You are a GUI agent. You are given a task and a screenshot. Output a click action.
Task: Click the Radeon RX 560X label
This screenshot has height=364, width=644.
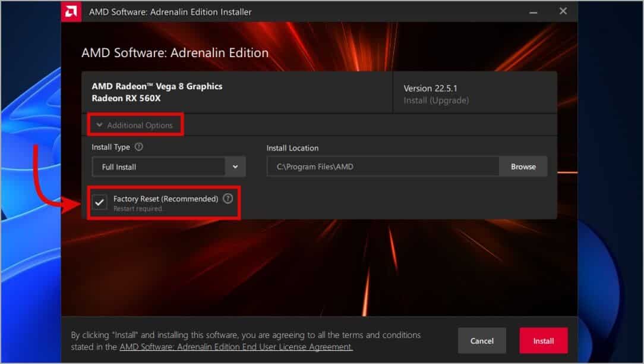click(x=126, y=98)
